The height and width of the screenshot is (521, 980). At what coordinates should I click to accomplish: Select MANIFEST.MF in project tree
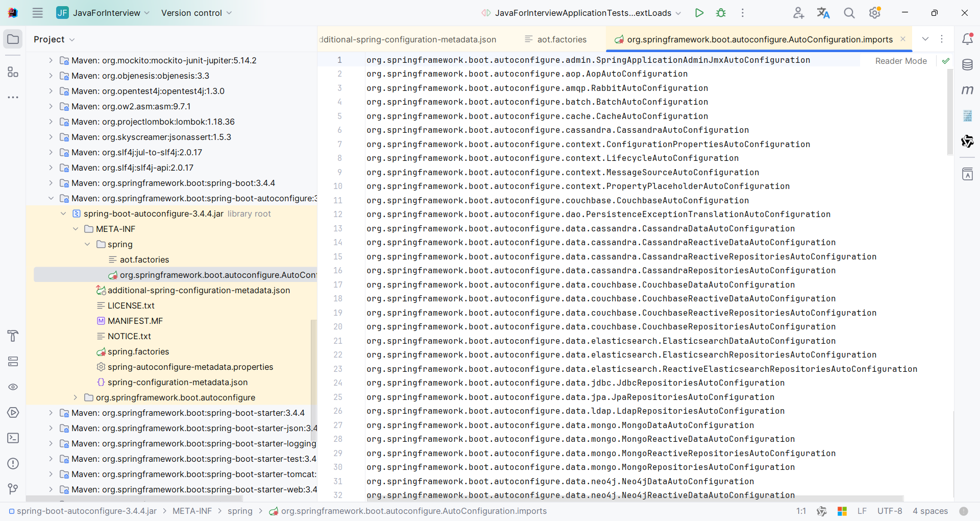135,321
